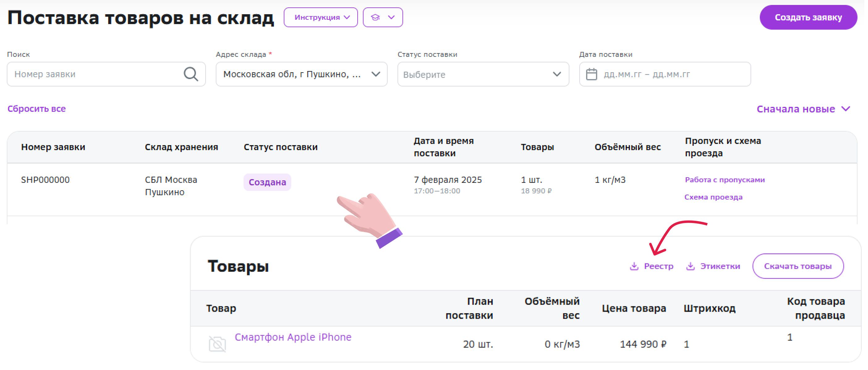Click the Создана status badge
This screenshot has height=370, width=868.
pos(267,182)
